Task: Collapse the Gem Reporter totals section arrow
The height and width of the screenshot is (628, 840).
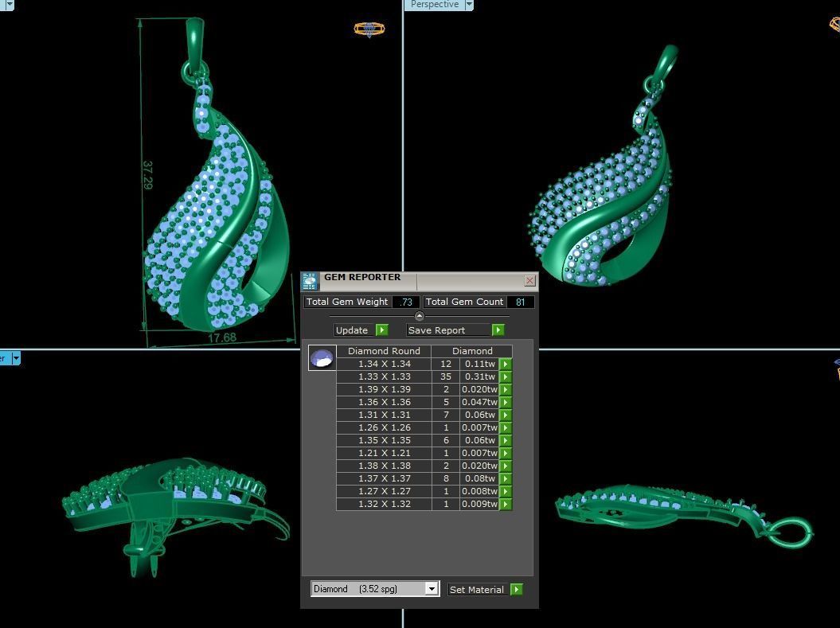Action: 420,315
